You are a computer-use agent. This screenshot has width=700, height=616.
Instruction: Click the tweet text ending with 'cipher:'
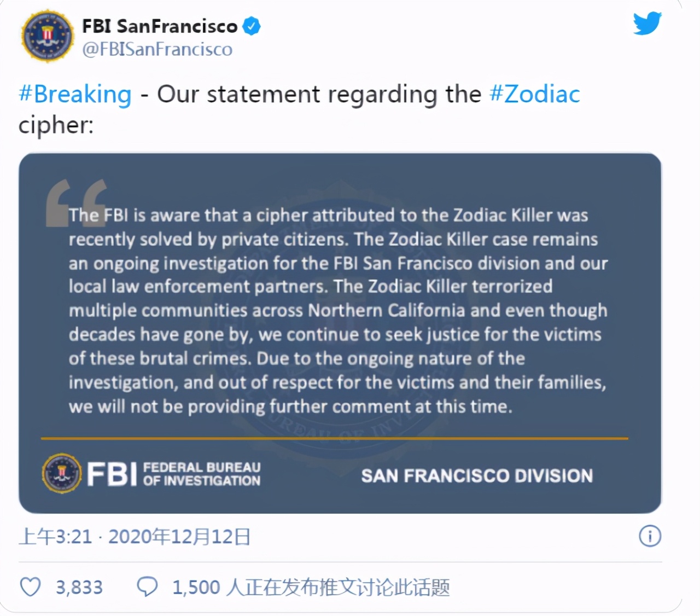(56, 125)
